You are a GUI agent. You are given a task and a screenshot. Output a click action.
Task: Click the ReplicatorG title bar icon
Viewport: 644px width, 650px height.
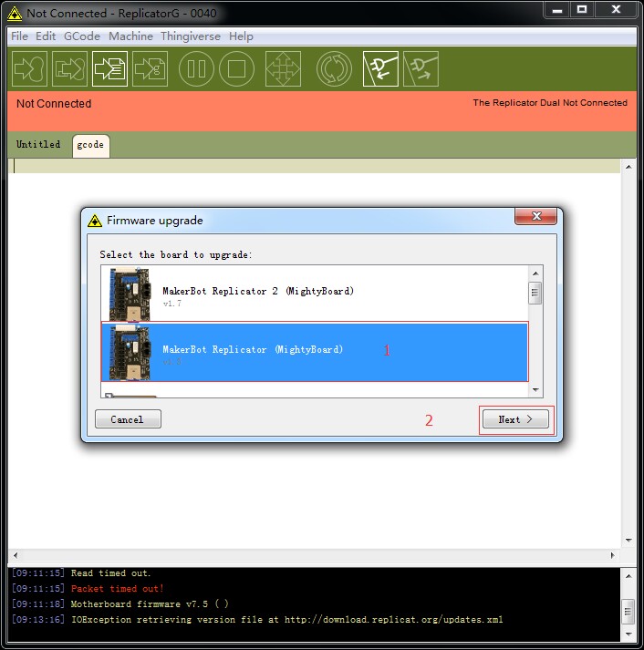[x=15, y=14]
